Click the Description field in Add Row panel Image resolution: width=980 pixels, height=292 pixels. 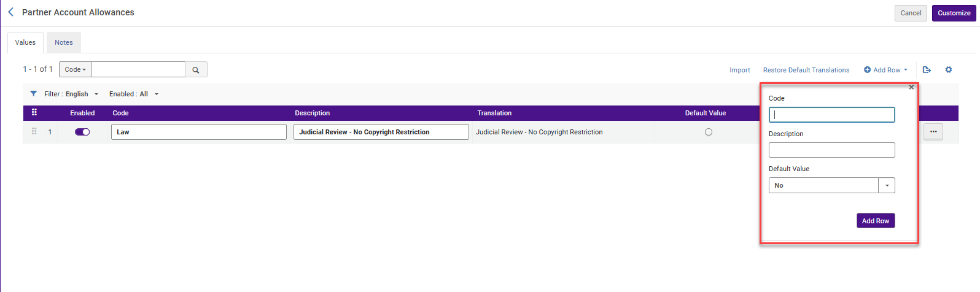click(831, 150)
